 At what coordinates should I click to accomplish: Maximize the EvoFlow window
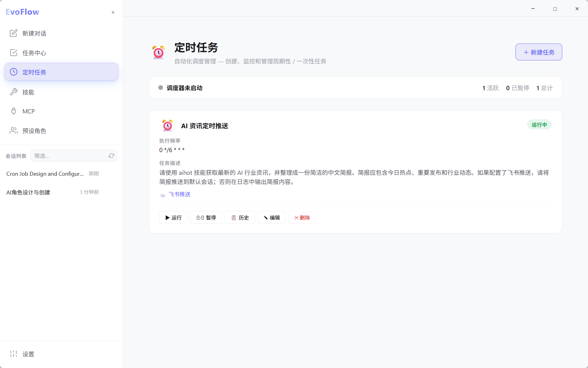tap(555, 9)
